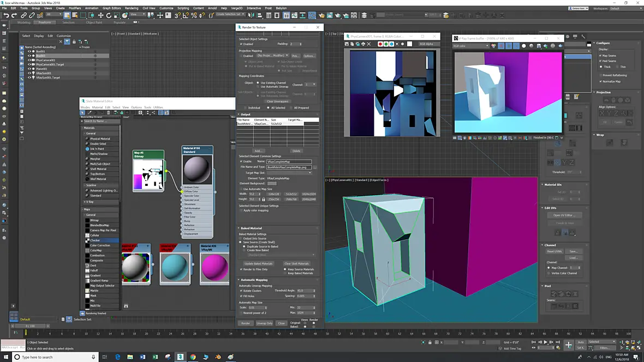Open the Graph Editors menu

(x=112, y=8)
